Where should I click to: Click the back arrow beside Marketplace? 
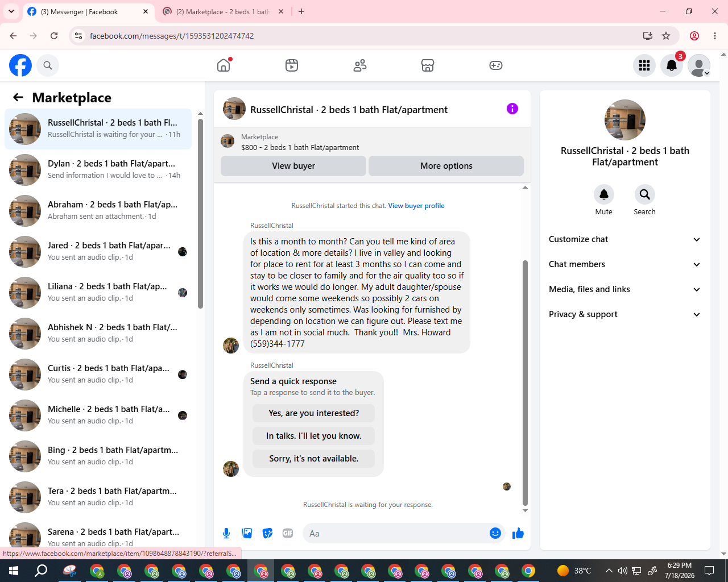coord(18,97)
